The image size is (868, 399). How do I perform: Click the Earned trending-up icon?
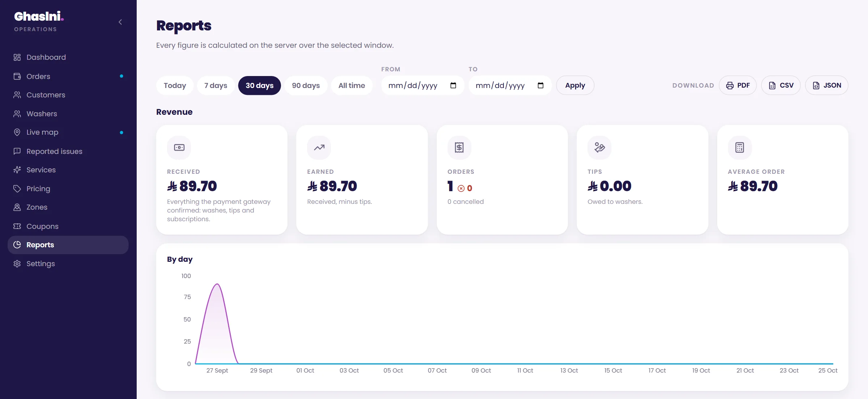(319, 148)
